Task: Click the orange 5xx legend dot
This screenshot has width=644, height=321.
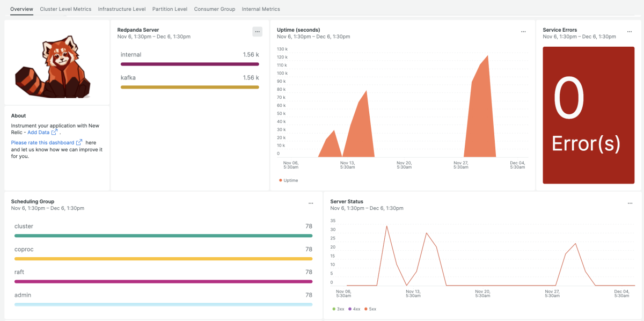Action: pyautogui.click(x=366, y=309)
